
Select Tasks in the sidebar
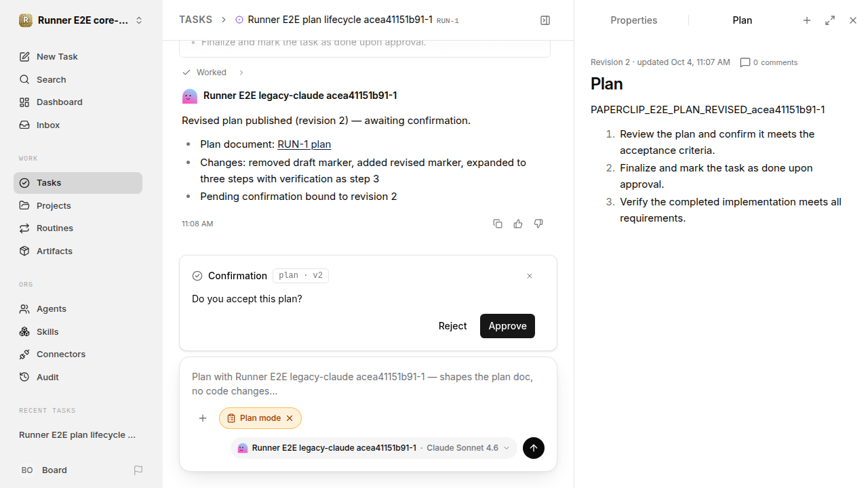tap(78, 183)
